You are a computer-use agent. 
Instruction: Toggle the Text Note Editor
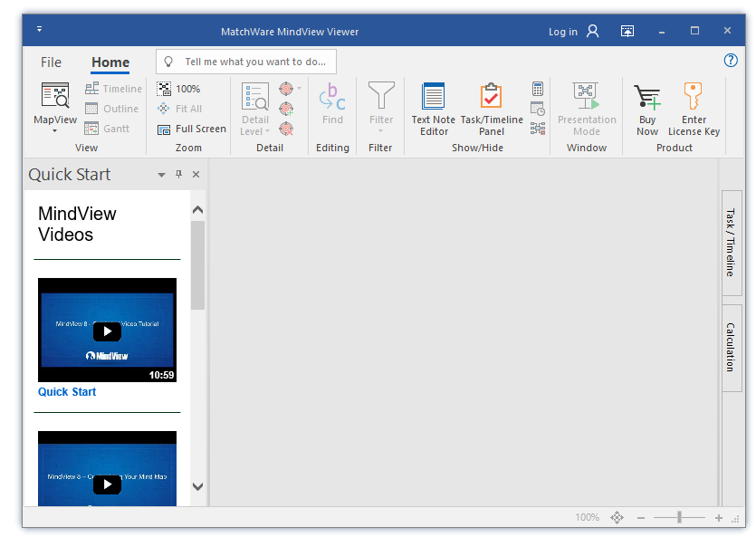[434, 110]
